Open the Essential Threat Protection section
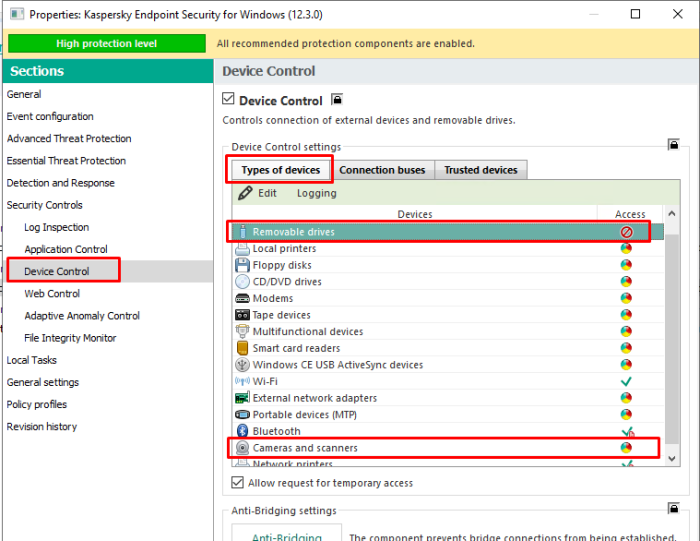 67,161
